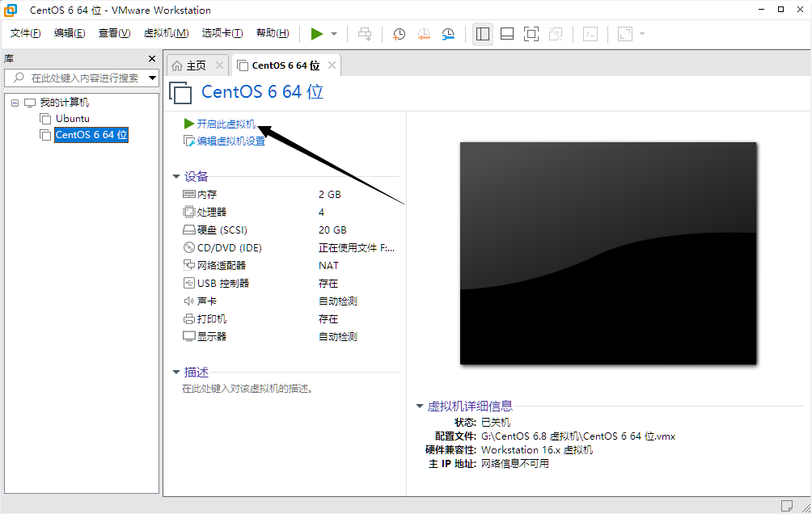The height and width of the screenshot is (514, 812).
Task: Take a snapshot with the clock-plus icon
Action: click(x=399, y=34)
